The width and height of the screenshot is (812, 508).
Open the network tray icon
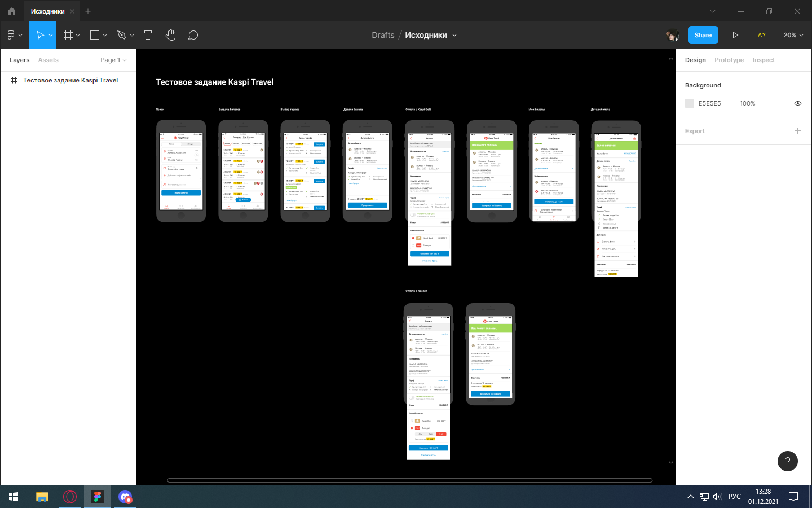(x=704, y=497)
